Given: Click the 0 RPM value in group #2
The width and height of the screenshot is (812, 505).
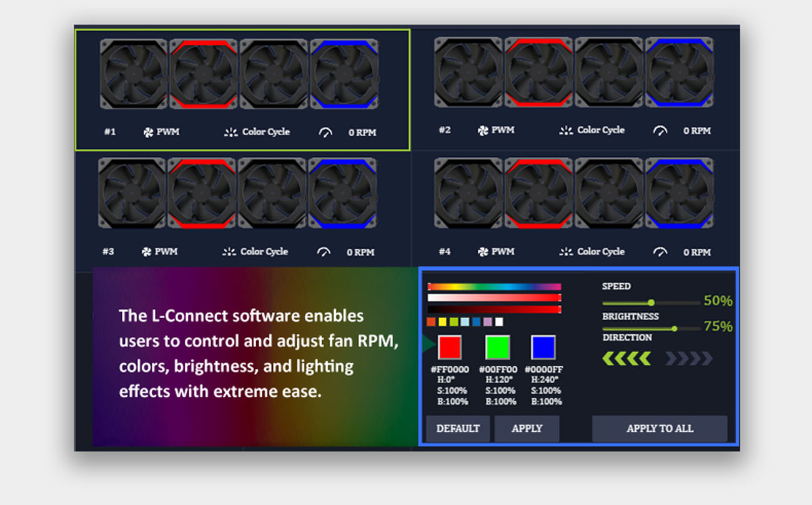Looking at the screenshot, I should tap(697, 131).
